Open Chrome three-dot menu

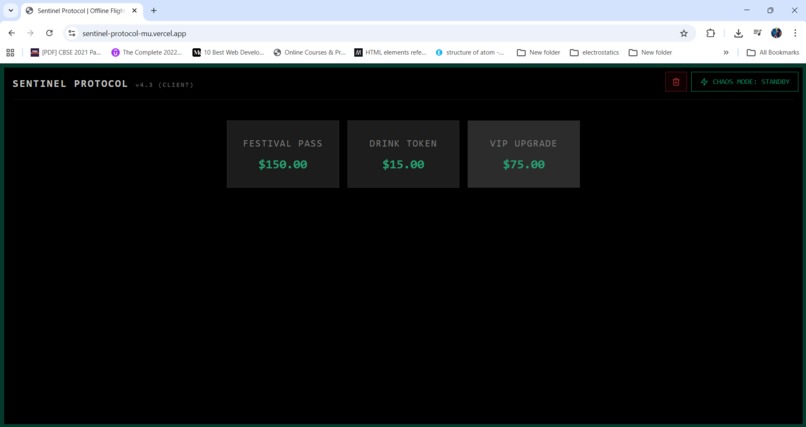coord(795,33)
